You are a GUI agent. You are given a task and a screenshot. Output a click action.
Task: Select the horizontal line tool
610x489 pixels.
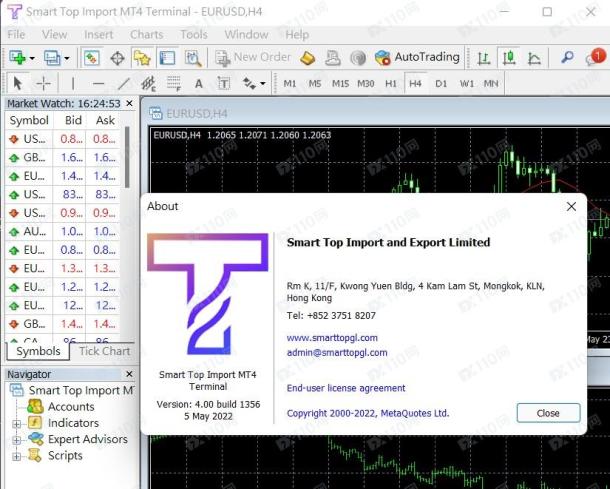(98, 83)
